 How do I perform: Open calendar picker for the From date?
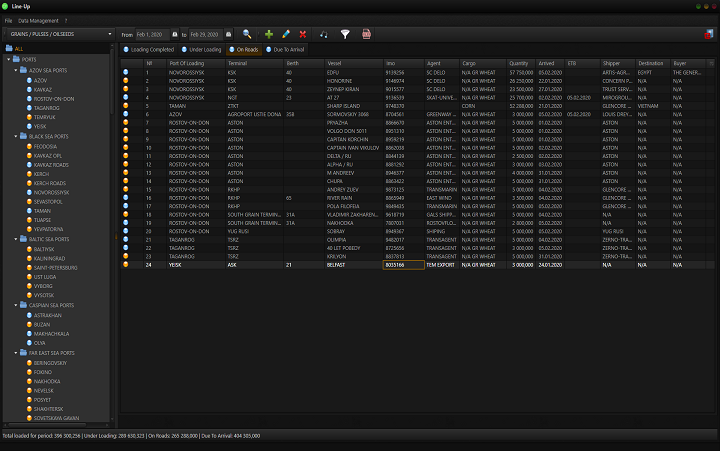(175, 34)
